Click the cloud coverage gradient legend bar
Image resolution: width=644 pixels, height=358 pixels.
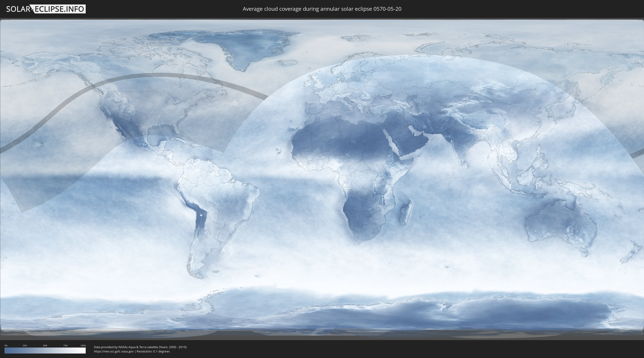[x=45, y=350]
